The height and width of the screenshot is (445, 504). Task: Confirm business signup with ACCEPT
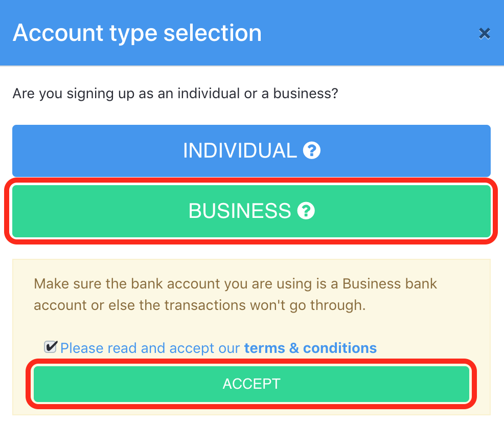251,384
